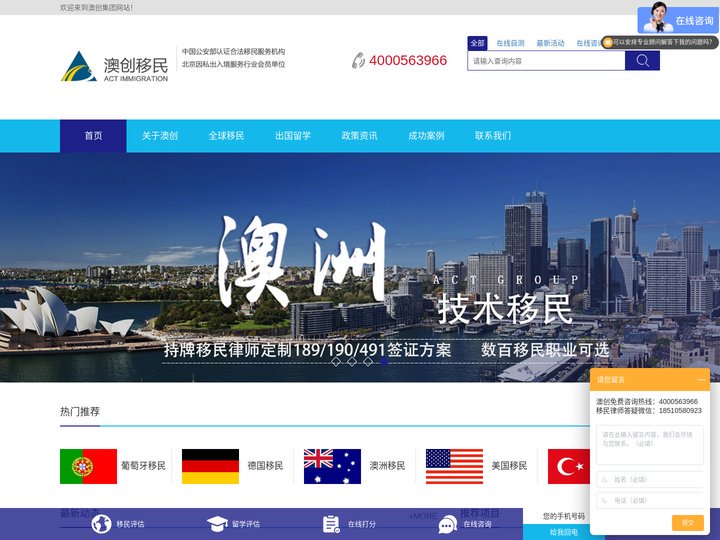This screenshot has height=540, width=720.
Task: Select the Australia flag thumbnail
Action: 332,466
